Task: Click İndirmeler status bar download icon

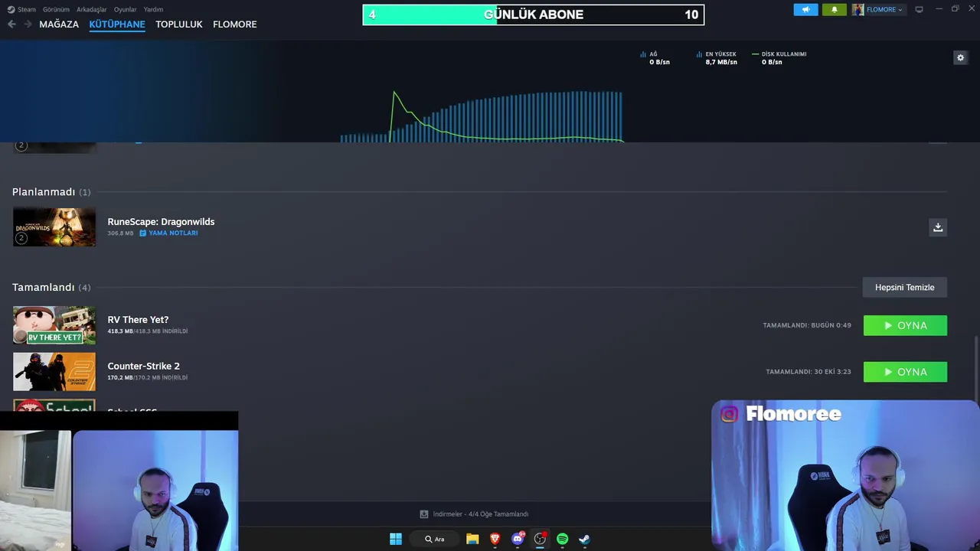Action: tap(424, 514)
